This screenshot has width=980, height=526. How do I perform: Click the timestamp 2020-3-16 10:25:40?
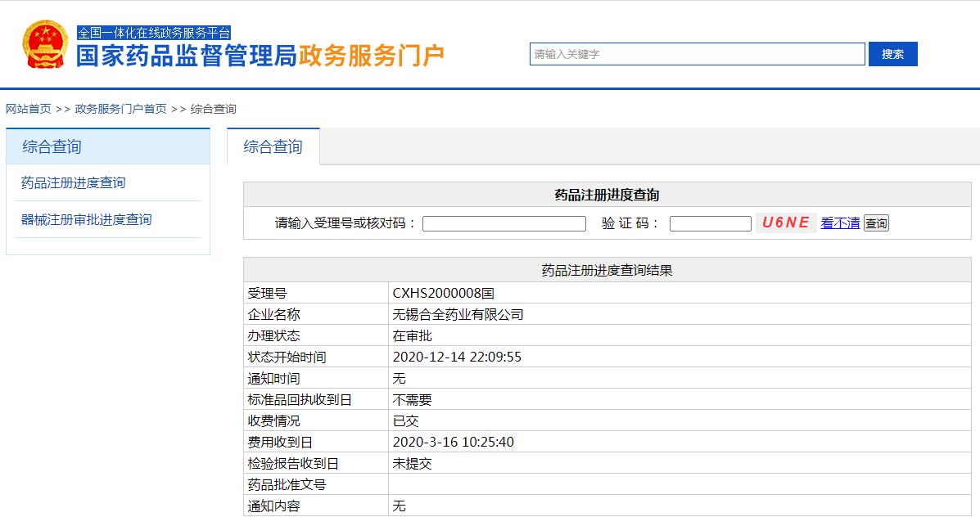[453, 443]
